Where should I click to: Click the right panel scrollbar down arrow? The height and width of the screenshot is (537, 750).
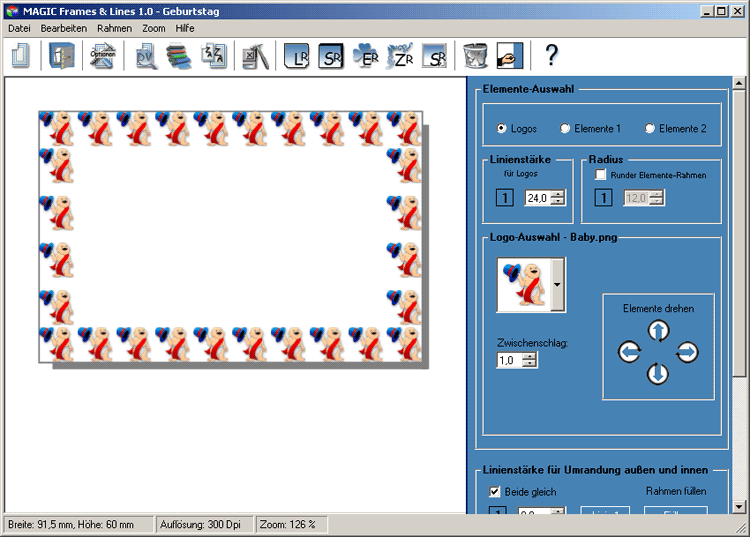click(740, 507)
